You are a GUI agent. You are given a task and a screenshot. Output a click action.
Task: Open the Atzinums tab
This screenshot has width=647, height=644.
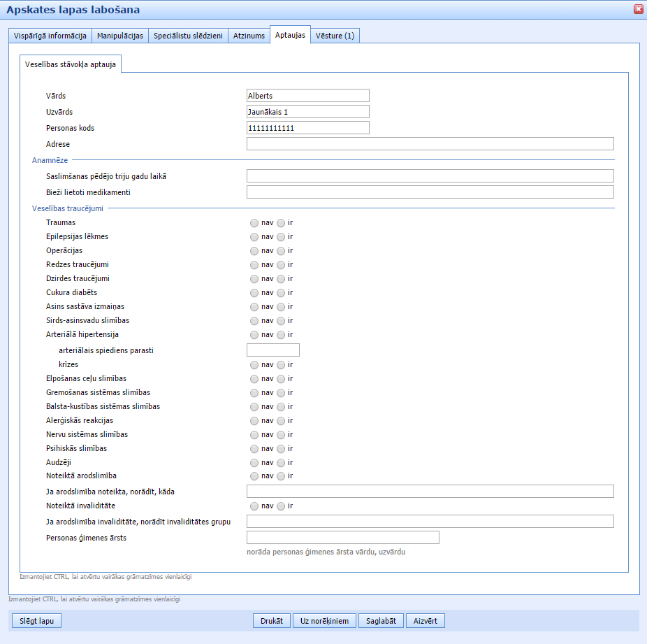point(248,36)
